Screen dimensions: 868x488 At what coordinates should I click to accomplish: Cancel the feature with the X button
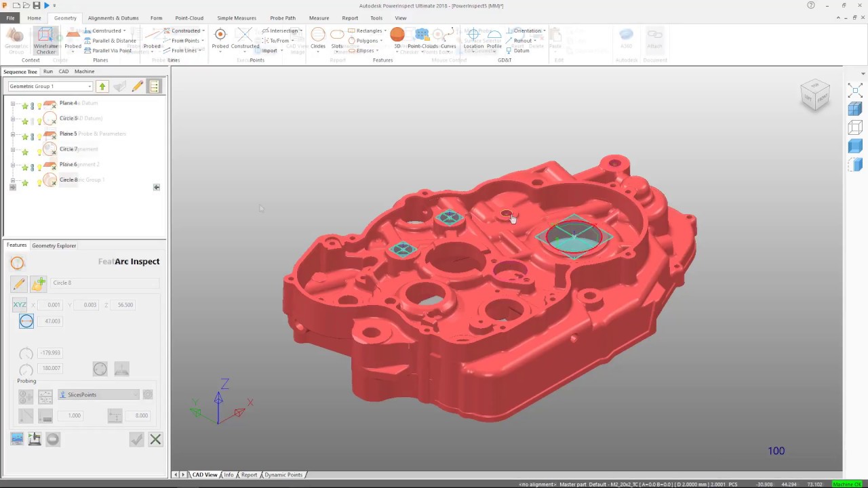[155, 440]
